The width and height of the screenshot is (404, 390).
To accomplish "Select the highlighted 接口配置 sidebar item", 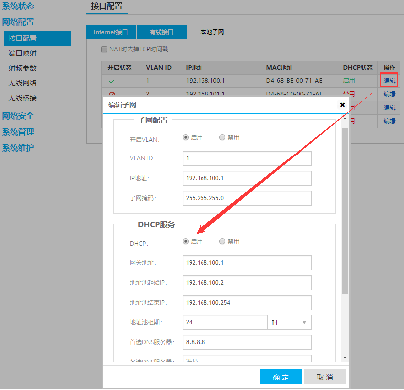I will pyautogui.click(x=37, y=38).
